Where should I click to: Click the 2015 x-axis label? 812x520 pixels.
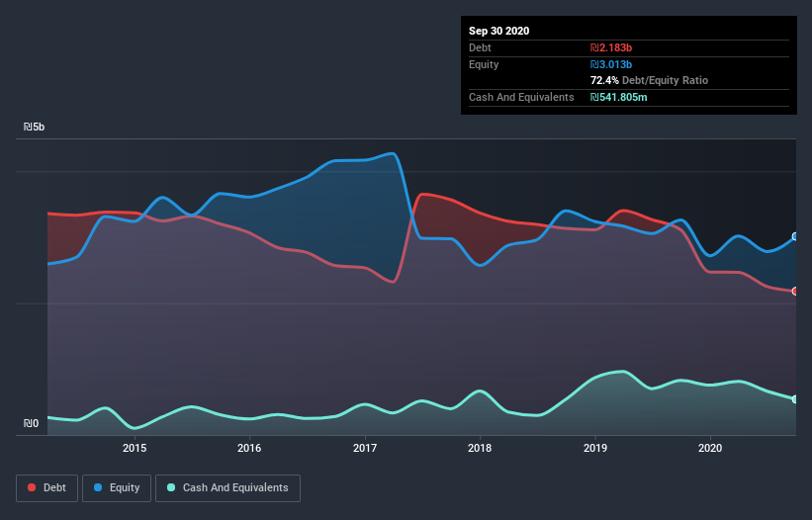[135, 448]
